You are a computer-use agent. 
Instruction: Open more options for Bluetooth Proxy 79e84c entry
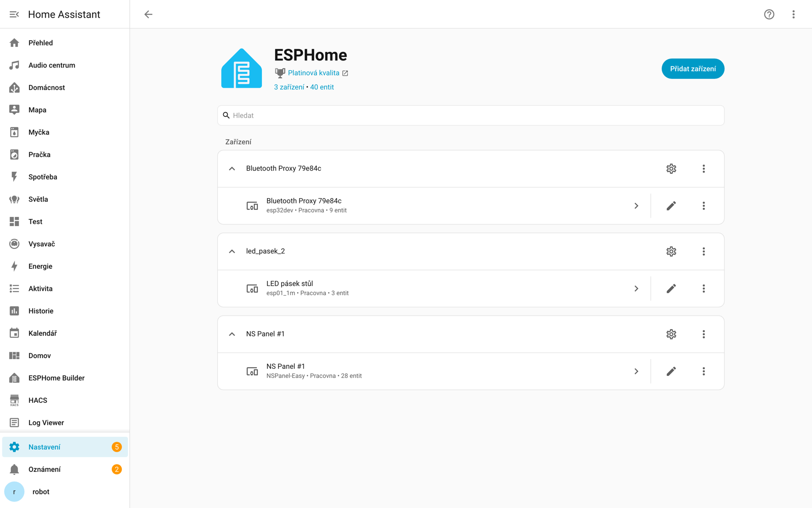tap(703, 169)
